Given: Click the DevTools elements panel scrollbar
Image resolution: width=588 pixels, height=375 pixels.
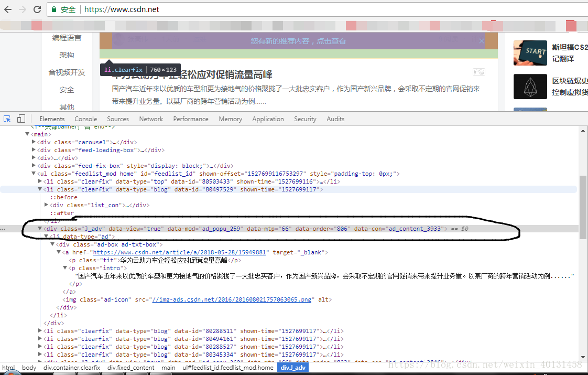Looking at the screenshot, I should tap(583, 207).
